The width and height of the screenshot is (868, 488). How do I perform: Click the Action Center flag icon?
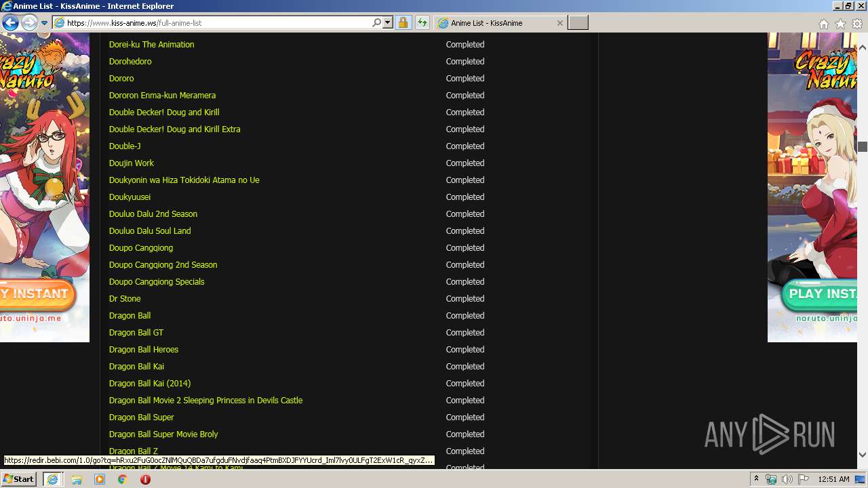tap(804, 479)
